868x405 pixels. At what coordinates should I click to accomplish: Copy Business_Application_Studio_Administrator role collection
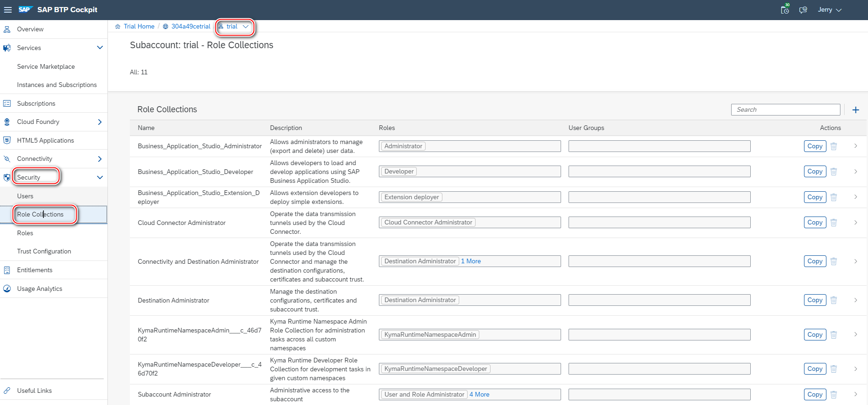tap(815, 146)
